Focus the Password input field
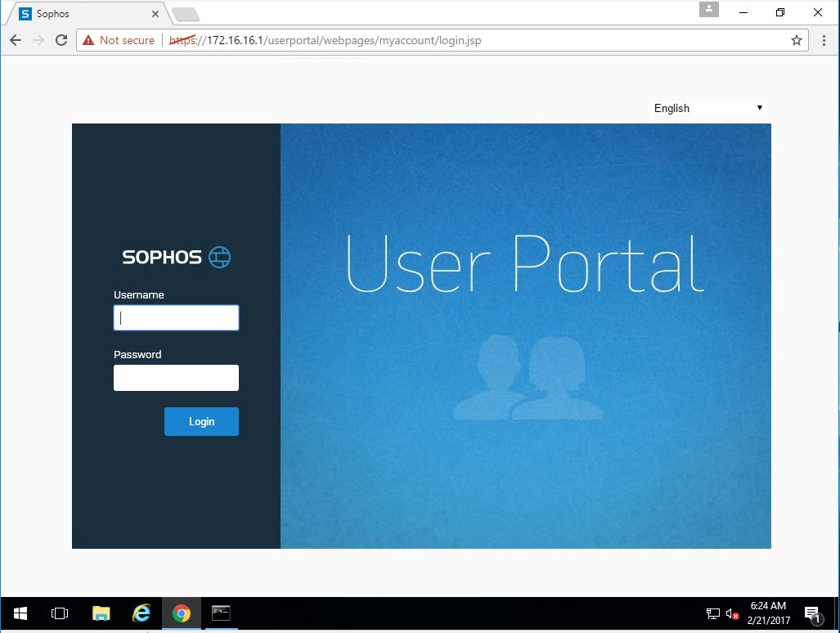Image resolution: width=840 pixels, height=633 pixels. click(176, 378)
